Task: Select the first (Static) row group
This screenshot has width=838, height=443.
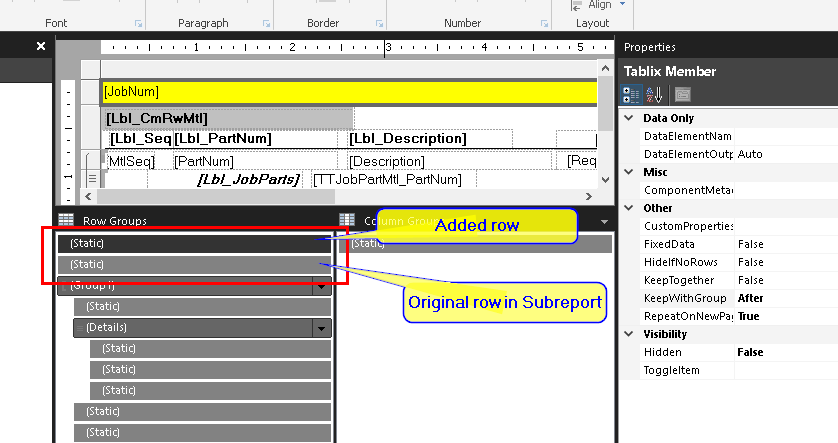Action: click(x=194, y=243)
